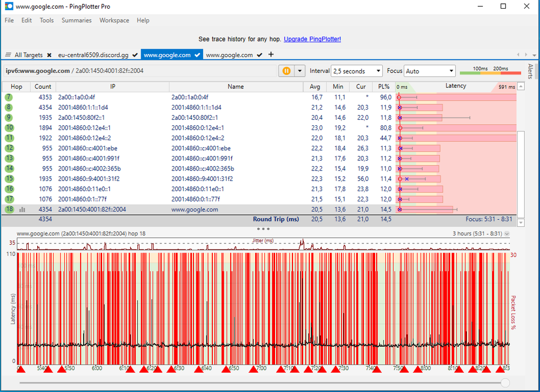Image resolution: width=540 pixels, height=392 pixels.
Task: Click the bar graph icon on hop 18 row
Action: (x=22, y=209)
